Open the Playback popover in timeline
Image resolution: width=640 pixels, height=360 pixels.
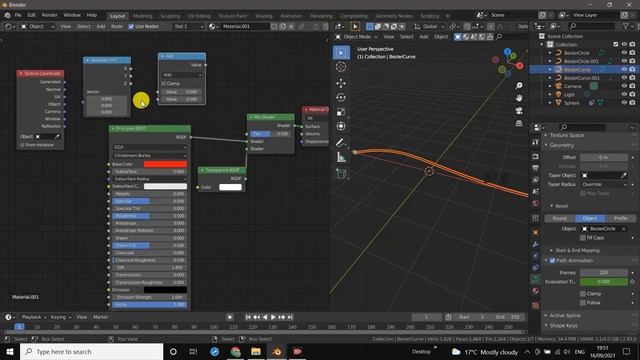(x=33, y=317)
